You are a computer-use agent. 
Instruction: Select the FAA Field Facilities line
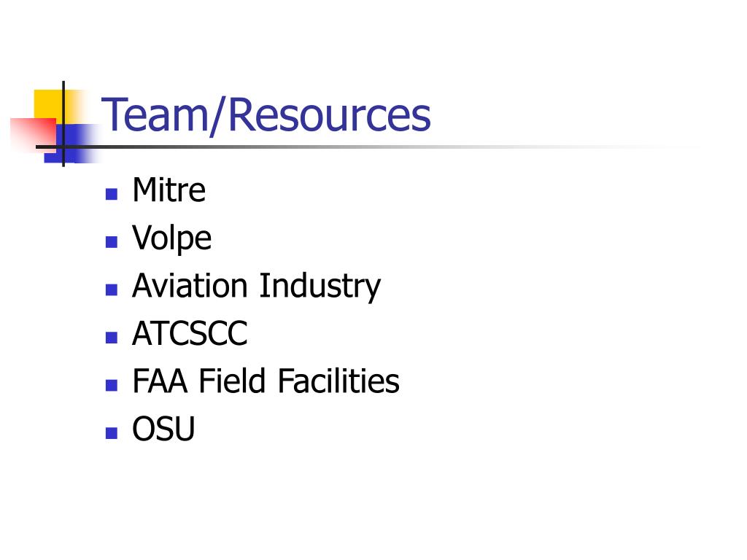pos(266,381)
